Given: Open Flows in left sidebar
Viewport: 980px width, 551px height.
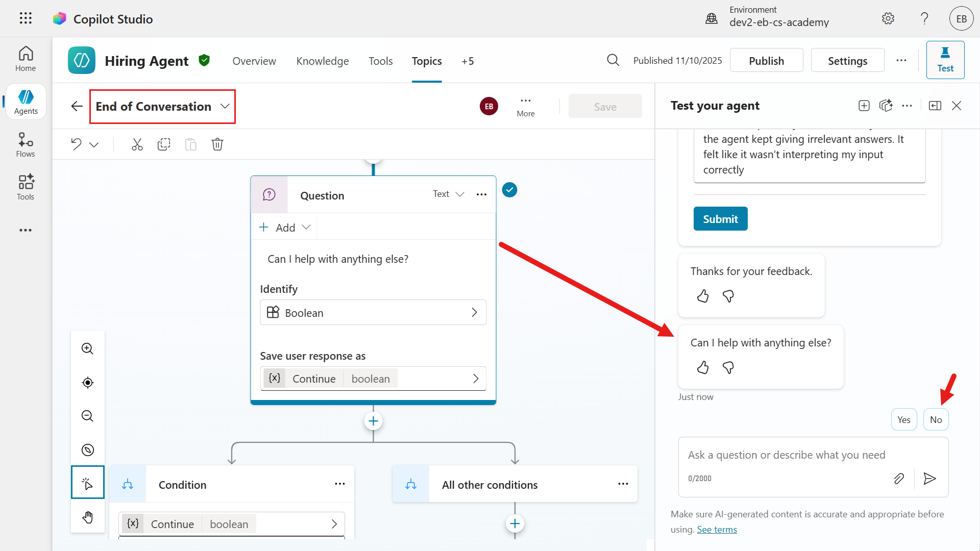Looking at the screenshot, I should tap(26, 145).
